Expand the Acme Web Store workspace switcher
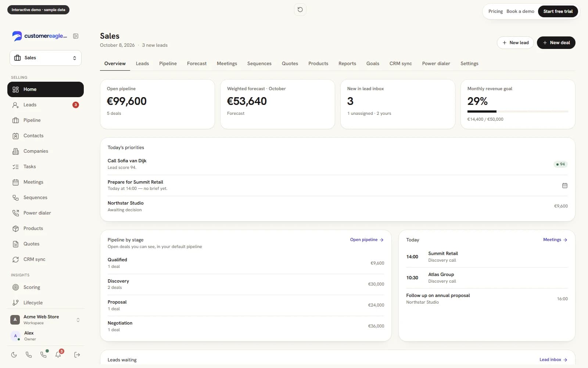 pyautogui.click(x=46, y=320)
